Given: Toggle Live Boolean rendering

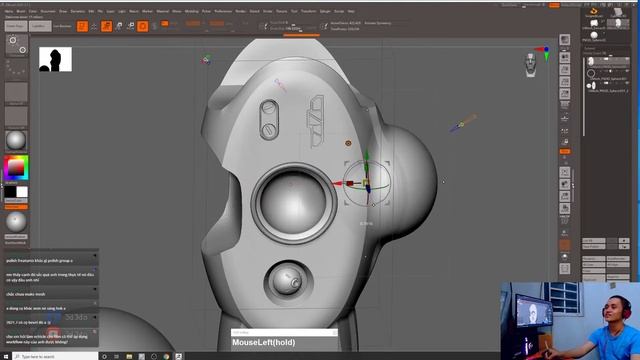Looking at the screenshot, I should (x=62, y=26).
